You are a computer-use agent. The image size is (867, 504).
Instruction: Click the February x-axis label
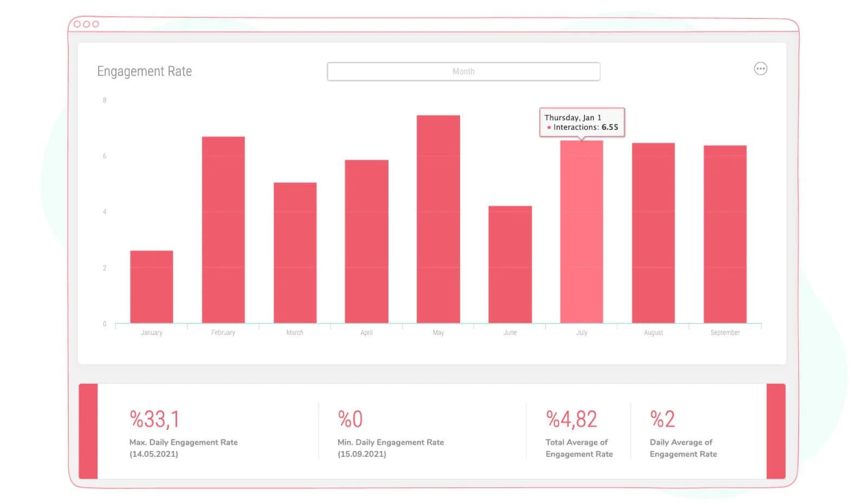pyautogui.click(x=223, y=333)
